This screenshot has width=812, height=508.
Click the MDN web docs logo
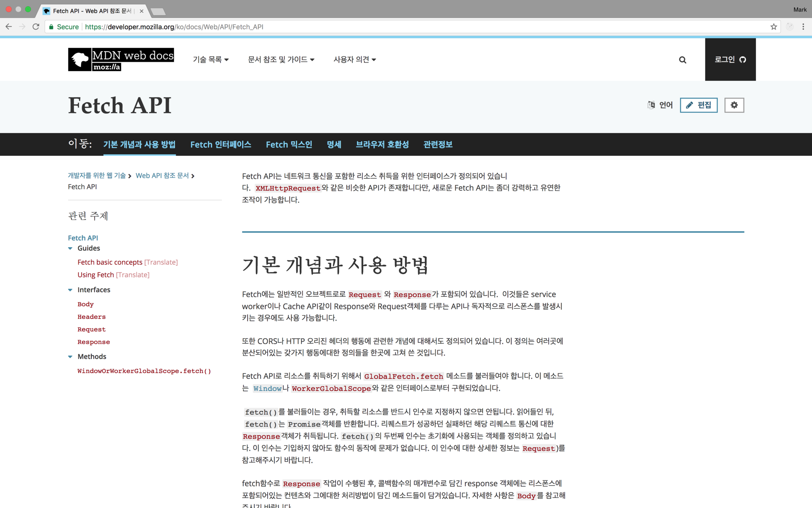click(x=121, y=59)
